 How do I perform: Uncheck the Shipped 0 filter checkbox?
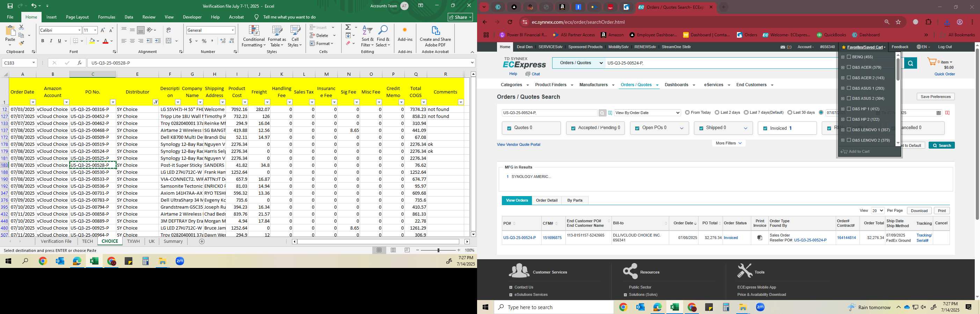tap(701, 128)
